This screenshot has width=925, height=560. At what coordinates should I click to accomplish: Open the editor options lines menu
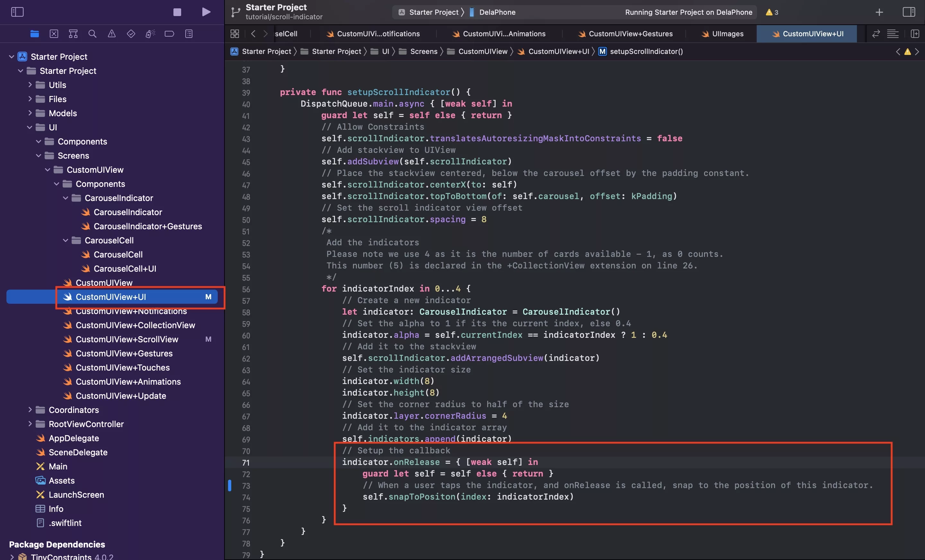(x=893, y=34)
